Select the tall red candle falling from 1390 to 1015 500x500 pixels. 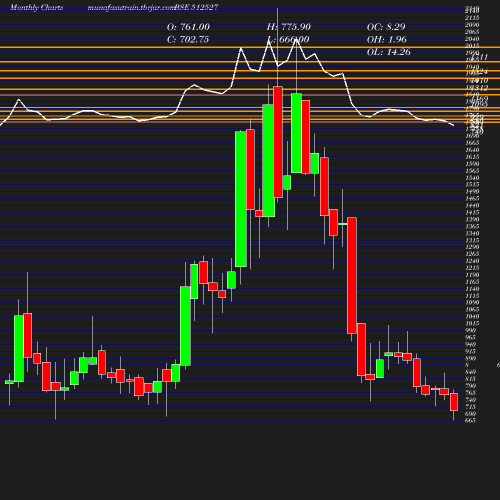click(x=352, y=275)
